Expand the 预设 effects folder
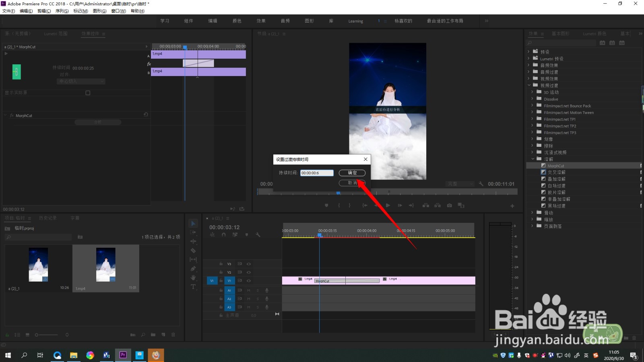644x362 pixels. [529, 51]
